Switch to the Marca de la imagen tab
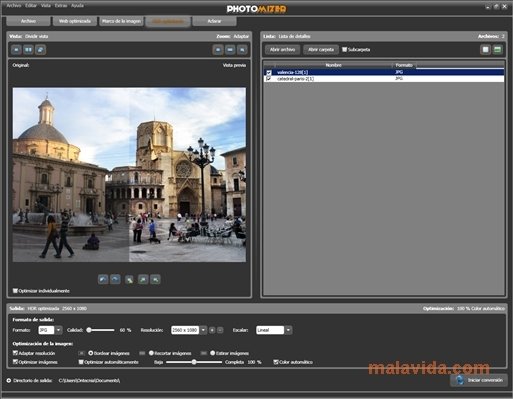The width and height of the screenshot is (513, 399). [x=121, y=21]
